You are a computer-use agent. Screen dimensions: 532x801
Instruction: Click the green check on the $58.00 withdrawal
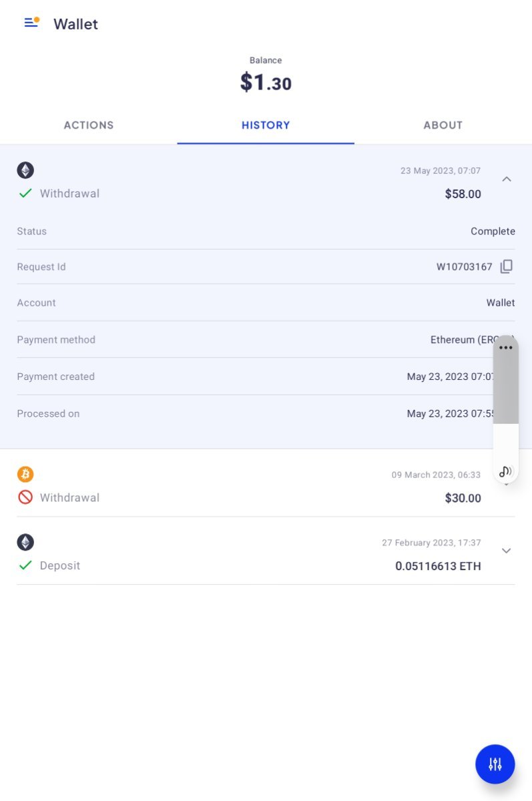click(x=25, y=194)
